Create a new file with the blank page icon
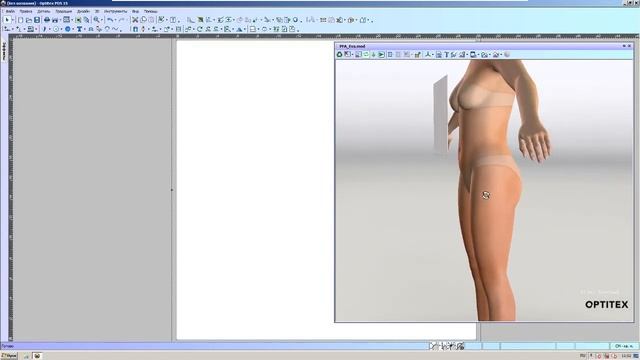This screenshot has height=360, width=640. click(20, 20)
